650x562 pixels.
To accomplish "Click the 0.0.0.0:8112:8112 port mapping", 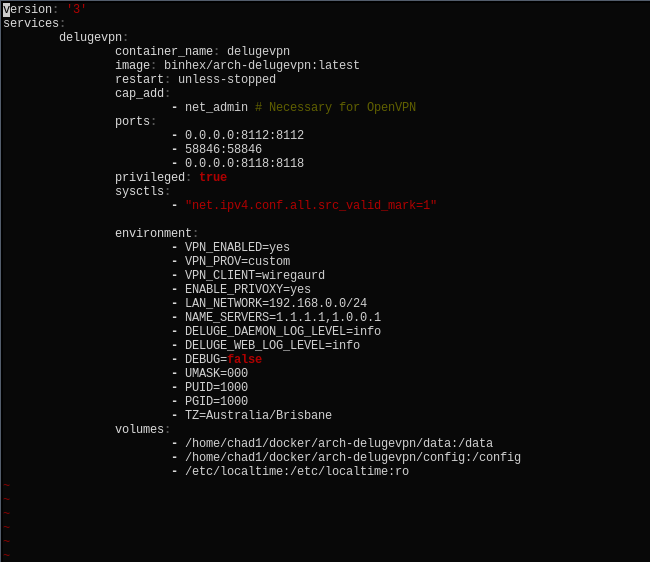I will [244, 136].
